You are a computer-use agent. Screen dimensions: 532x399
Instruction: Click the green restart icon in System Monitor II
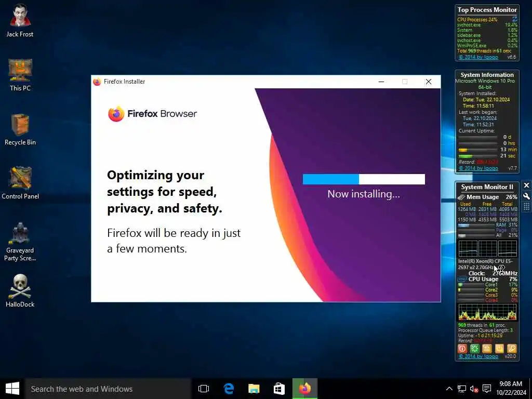point(475,349)
